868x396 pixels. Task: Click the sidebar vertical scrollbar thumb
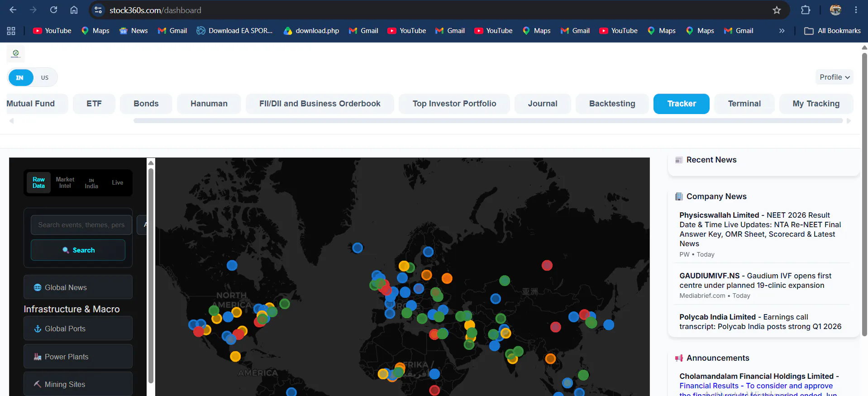(151, 276)
